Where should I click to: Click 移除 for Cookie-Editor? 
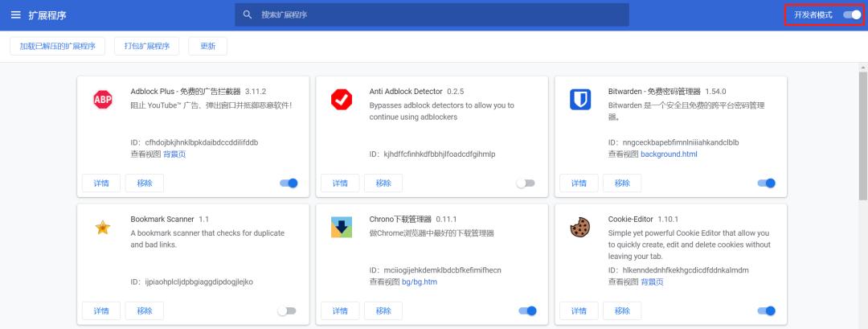622,311
